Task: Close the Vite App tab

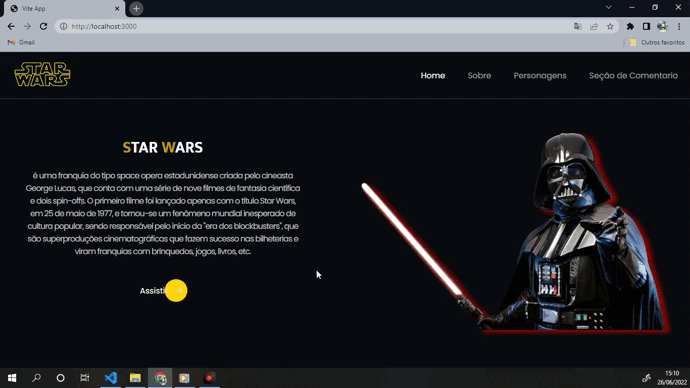Action: point(117,8)
